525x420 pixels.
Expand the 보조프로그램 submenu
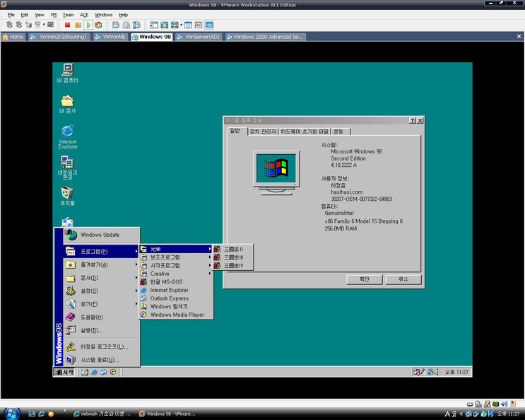(176, 257)
